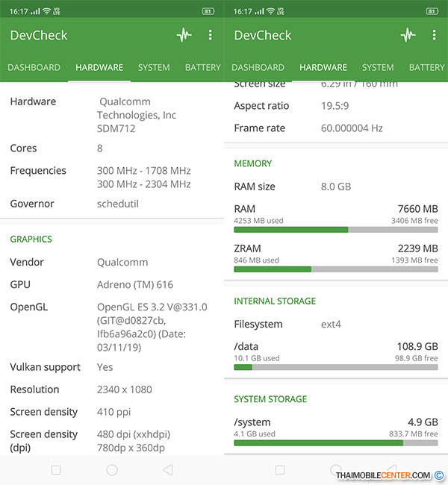Image resolution: width=448 pixels, height=485 pixels.
Task: Tap the SYSTEM STORAGE section header
Action: click(x=270, y=399)
